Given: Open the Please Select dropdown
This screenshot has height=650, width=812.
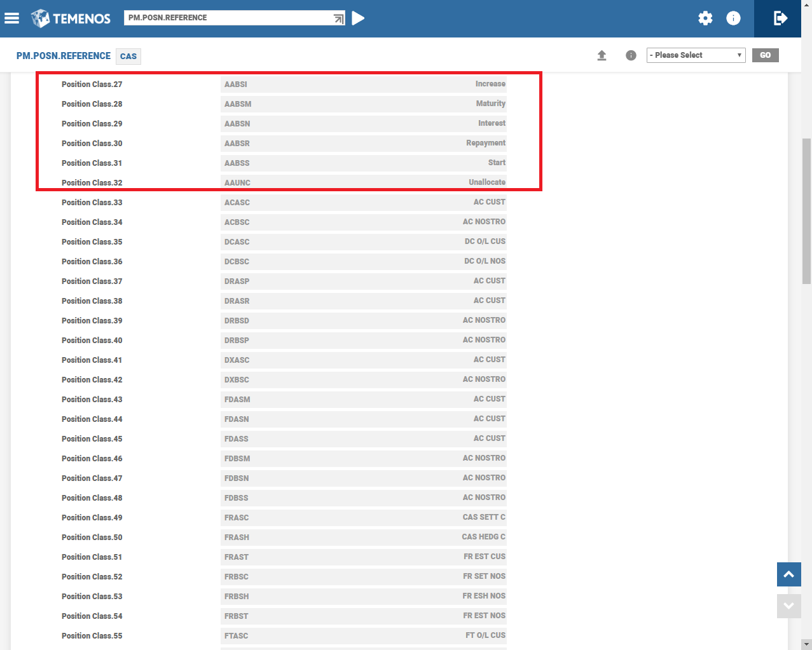Looking at the screenshot, I should click(x=696, y=55).
